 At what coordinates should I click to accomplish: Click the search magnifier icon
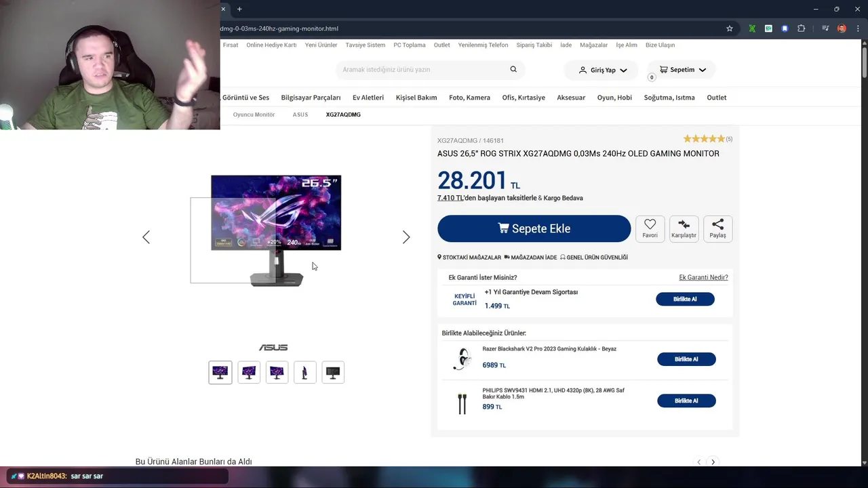513,69
